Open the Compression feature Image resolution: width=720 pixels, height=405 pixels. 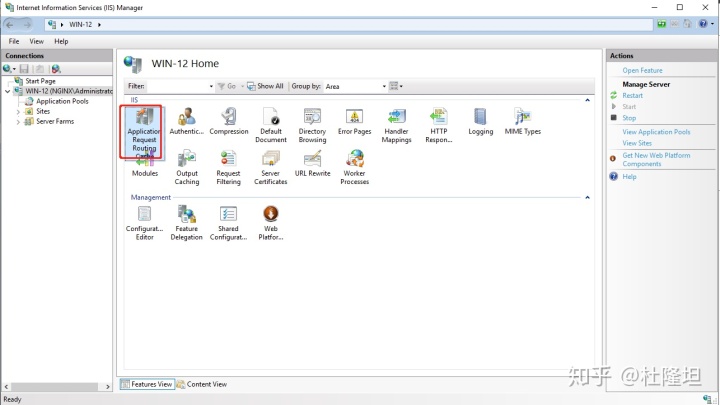[x=229, y=121]
